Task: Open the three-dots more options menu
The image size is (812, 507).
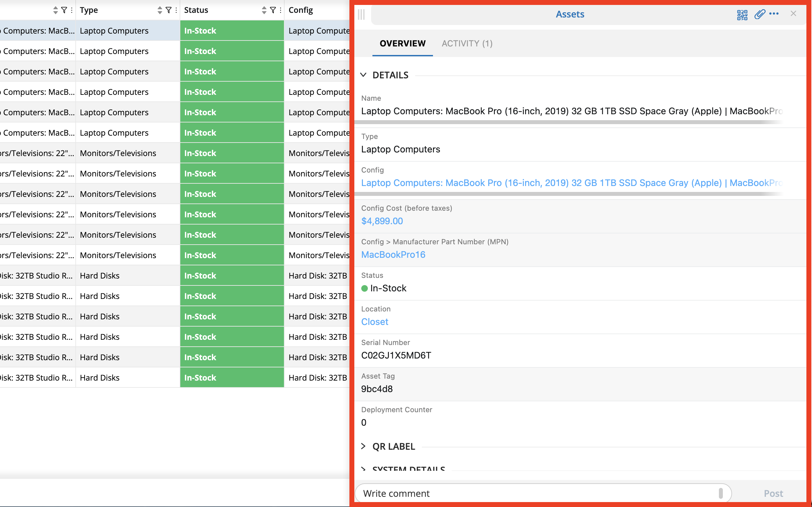Action: (x=774, y=14)
